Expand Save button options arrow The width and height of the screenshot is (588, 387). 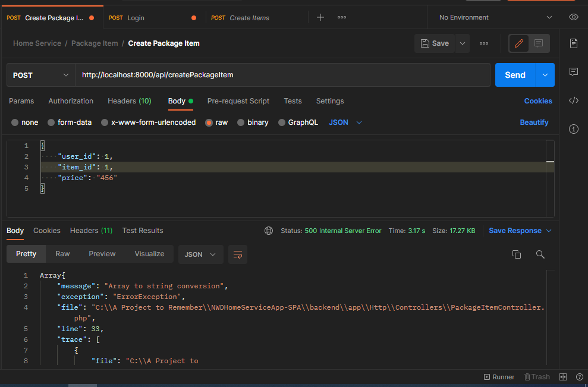point(463,43)
